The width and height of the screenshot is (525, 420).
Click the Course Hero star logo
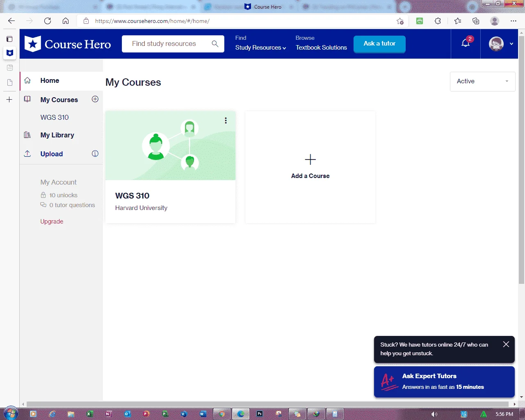coord(33,44)
